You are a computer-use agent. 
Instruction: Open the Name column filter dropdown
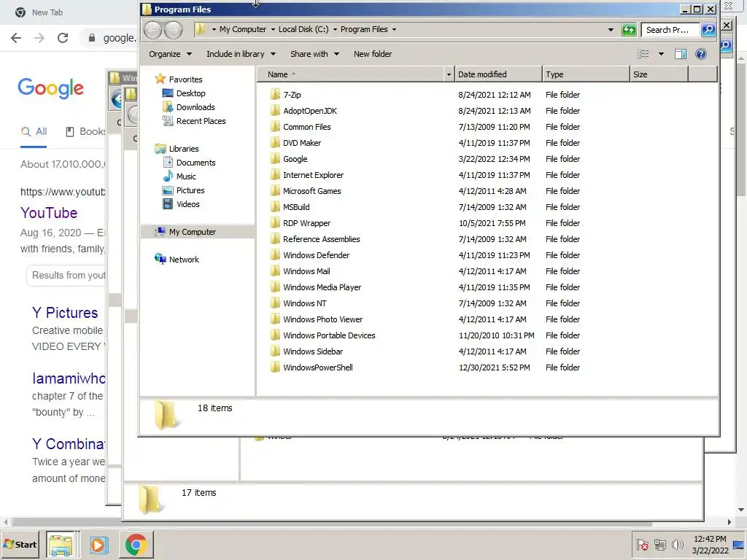tap(449, 74)
